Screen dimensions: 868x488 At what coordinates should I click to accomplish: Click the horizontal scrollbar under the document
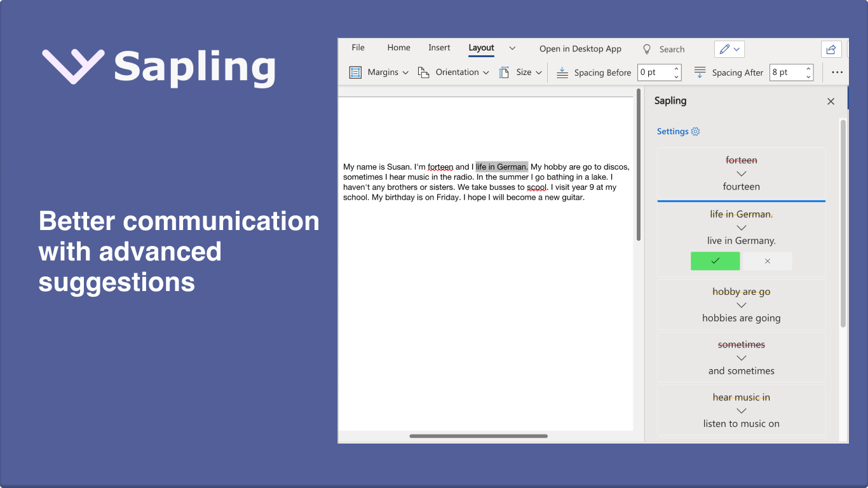[x=478, y=436]
